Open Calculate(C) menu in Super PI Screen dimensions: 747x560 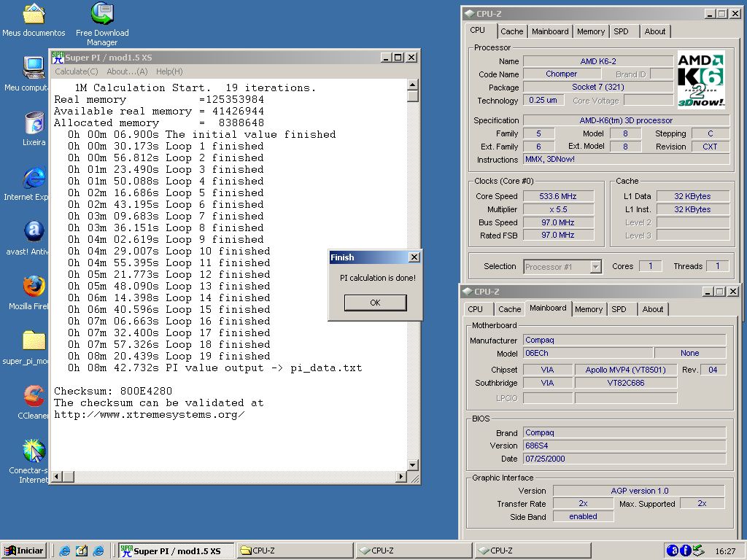(76, 71)
